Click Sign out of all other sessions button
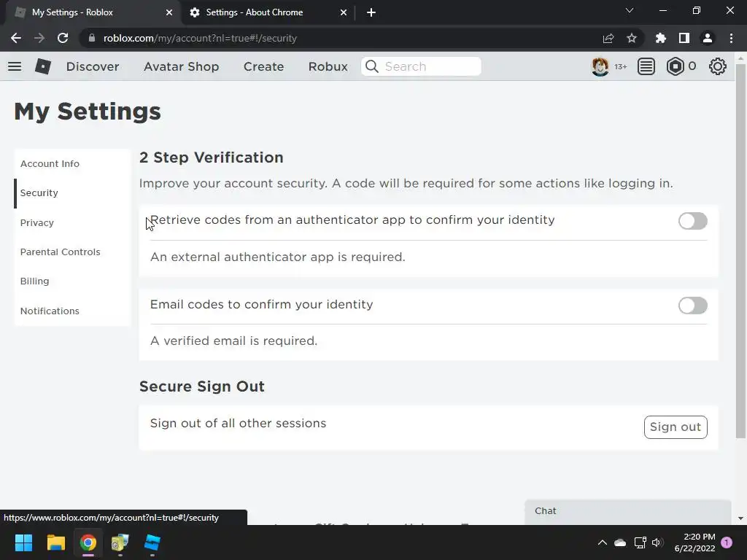 click(675, 427)
